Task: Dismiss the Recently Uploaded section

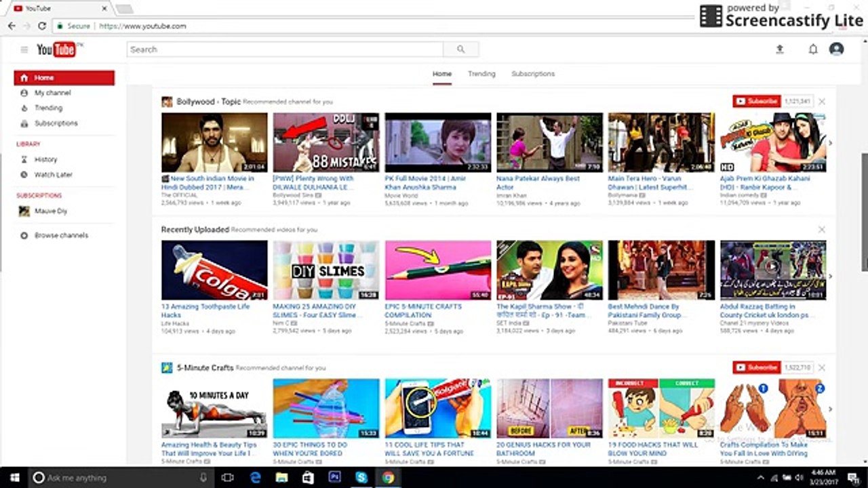Action: (x=822, y=230)
